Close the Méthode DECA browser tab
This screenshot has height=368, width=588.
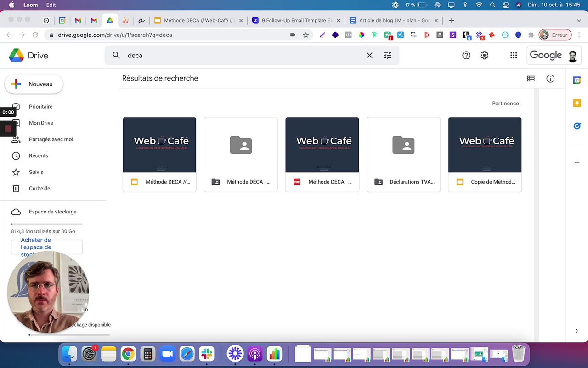click(241, 20)
